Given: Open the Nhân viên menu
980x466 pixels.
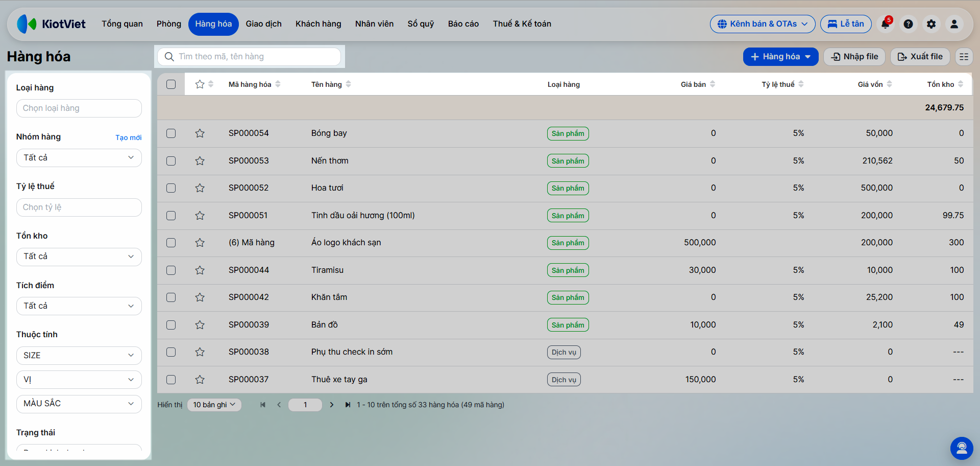Looking at the screenshot, I should (x=375, y=24).
